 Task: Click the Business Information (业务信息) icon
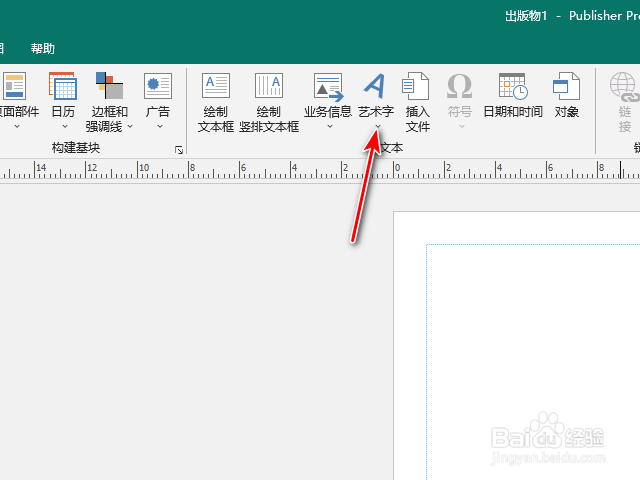coord(328,87)
